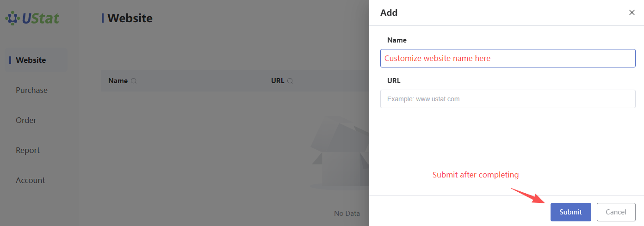Screen dimensions: 644x226
Task: Click the UStat logo
Action: tap(32, 18)
